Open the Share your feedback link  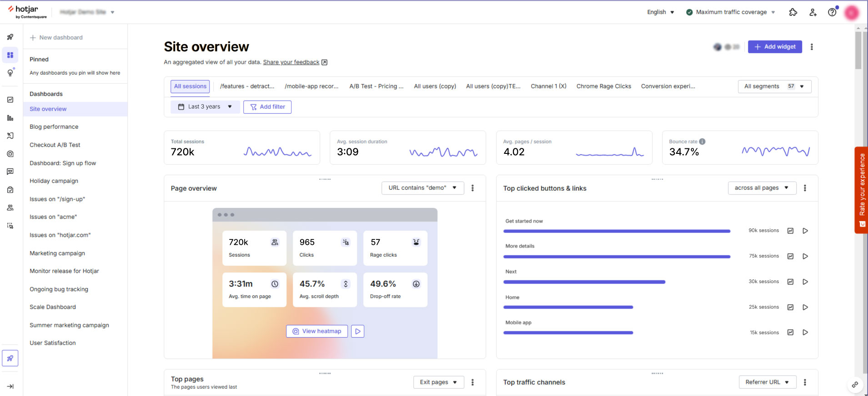pyautogui.click(x=291, y=62)
